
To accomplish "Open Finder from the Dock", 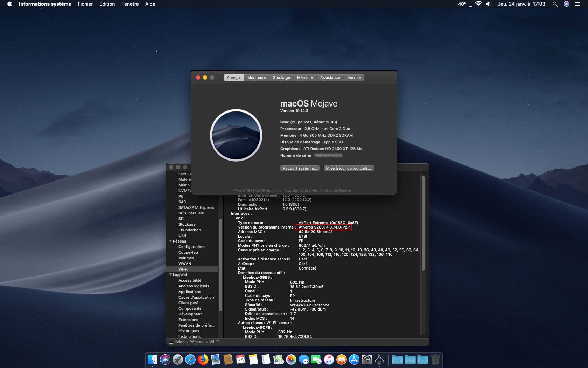I will coord(153,360).
